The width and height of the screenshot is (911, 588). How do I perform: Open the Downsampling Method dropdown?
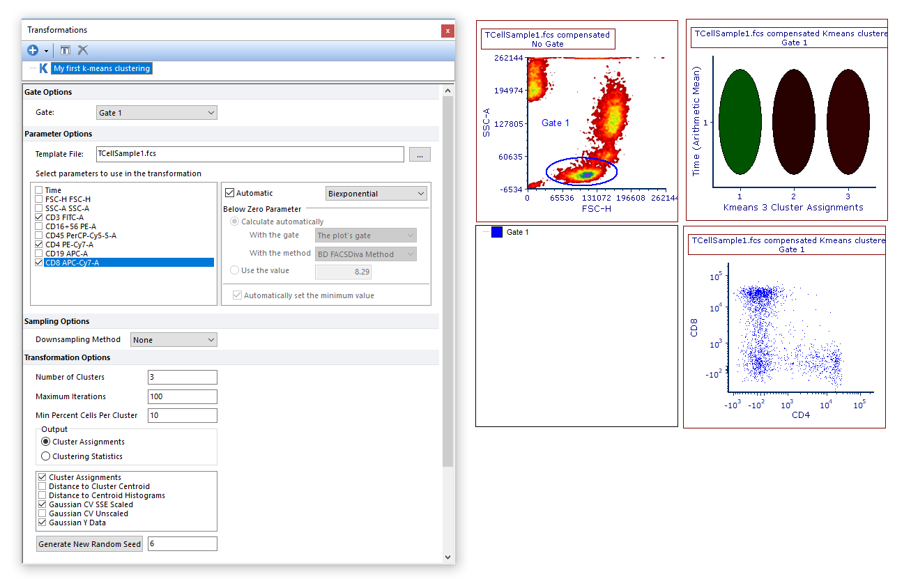[174, 340]
